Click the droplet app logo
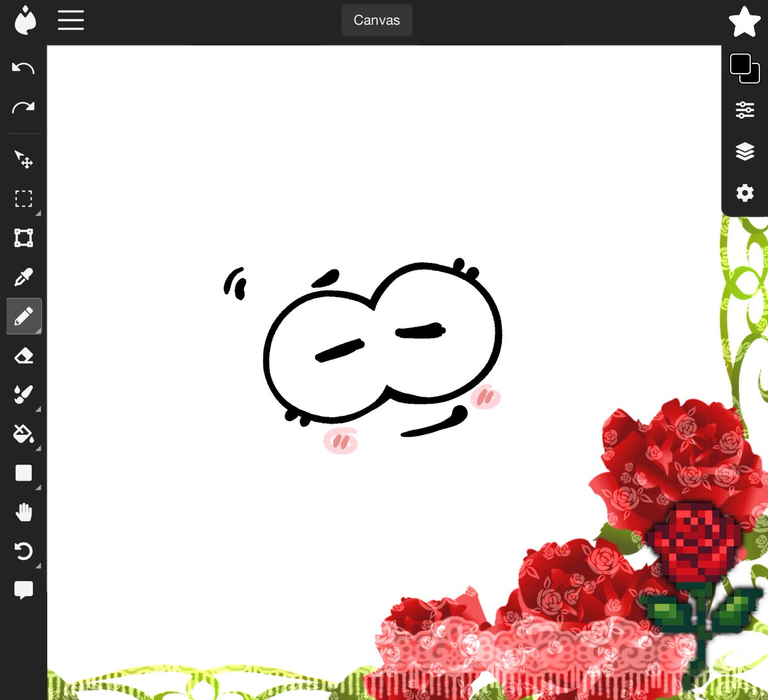768x700 pixels. click(25, 20)
